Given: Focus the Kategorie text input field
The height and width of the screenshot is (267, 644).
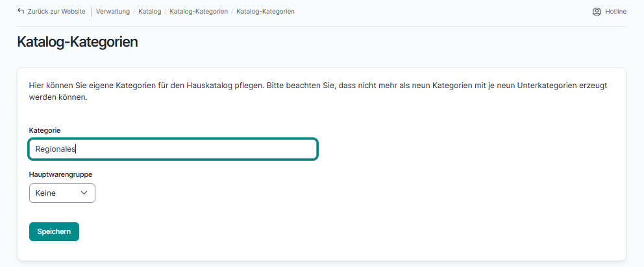Looking at the screenshot, I should click(x=195, y=149).
